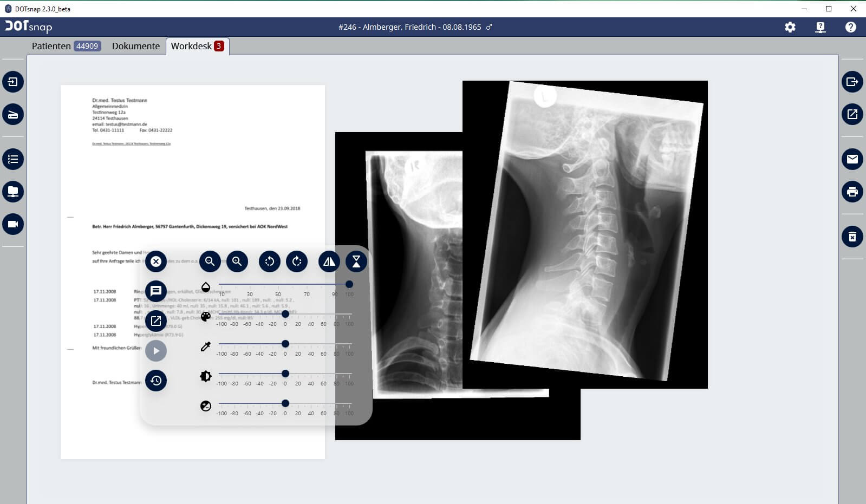The height and width of the screenshot is (504, 866).
Task: Add a comment with the note button
Action: (x=156, y=291)
